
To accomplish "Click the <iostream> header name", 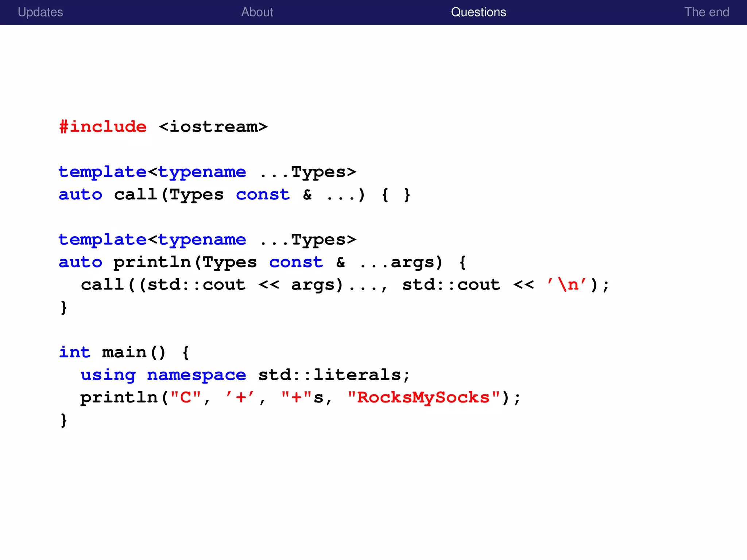I will pos(213,127).
